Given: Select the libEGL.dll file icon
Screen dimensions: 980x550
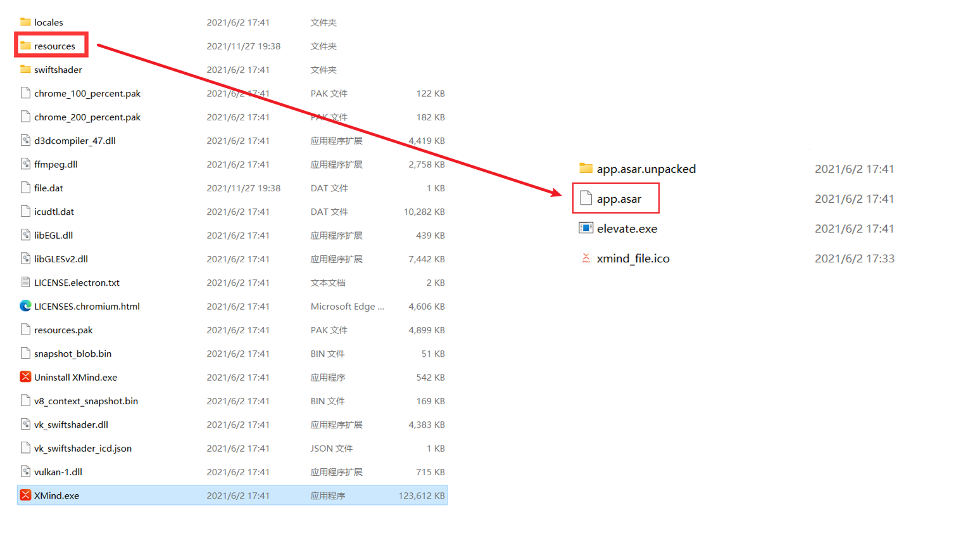Looking at the screenshot, I should (x=25, y=235).
